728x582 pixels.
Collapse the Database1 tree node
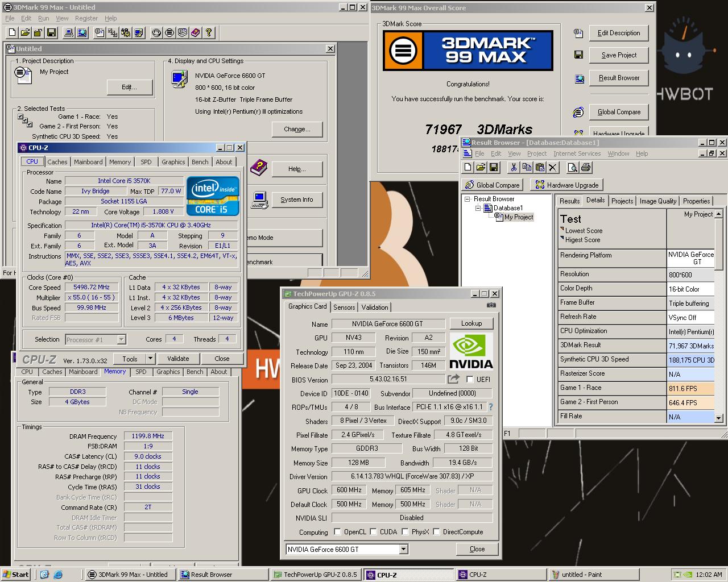coord(478,208)
